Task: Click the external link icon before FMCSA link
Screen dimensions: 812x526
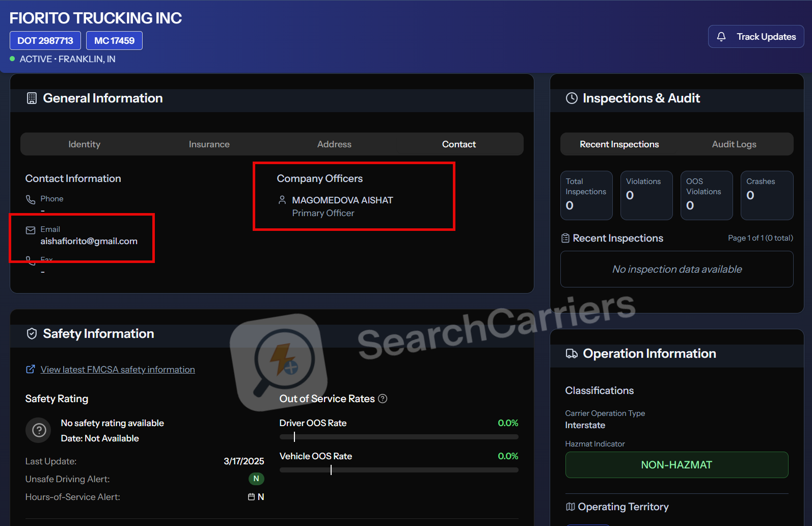Action: (31, 369)
